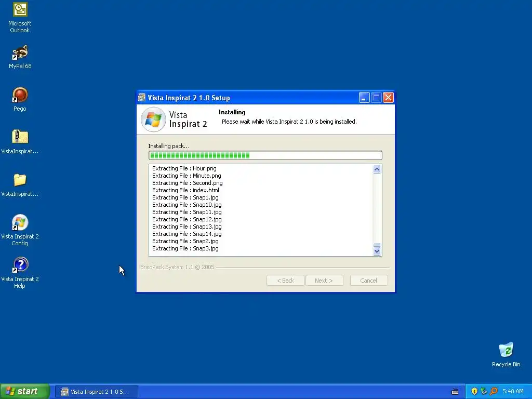This screenshot has width=532, height=399.
Task: Click the green installation progress bar
Action: pos(265,155)
